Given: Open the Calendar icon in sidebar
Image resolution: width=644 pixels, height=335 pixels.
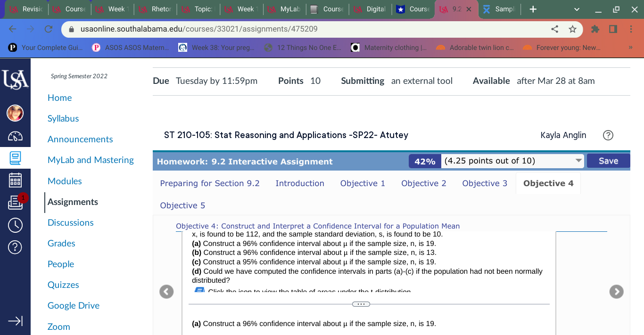Looking at the screenshot, I should pos(15,180).
